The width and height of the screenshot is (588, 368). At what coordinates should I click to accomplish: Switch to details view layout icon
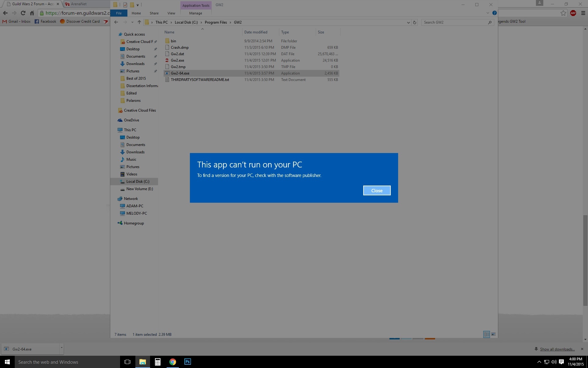click(x=486, y=334)
